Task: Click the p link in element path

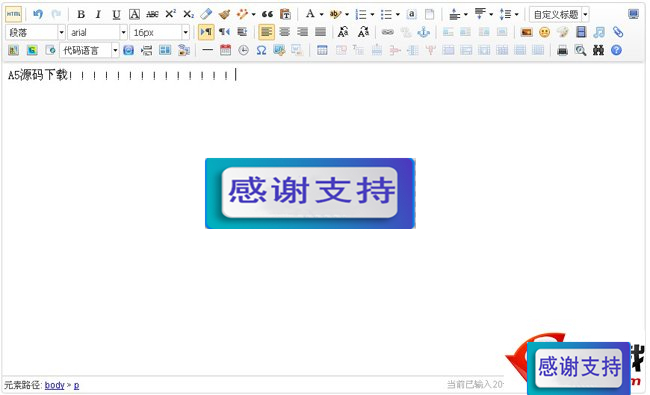Action: (x=76, y=385)
